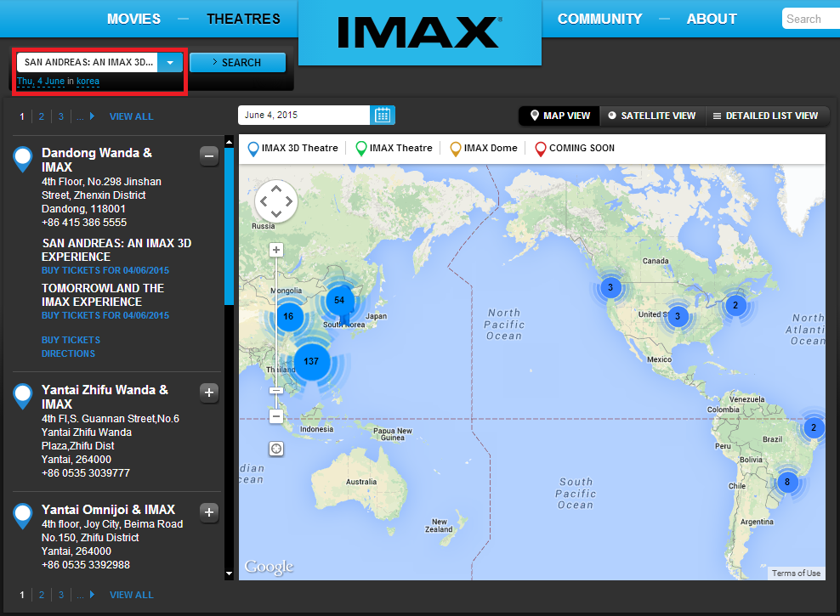
Task: Click the blue IMAX 3D Theatre legend pin
Action: (x=251, y=148)
